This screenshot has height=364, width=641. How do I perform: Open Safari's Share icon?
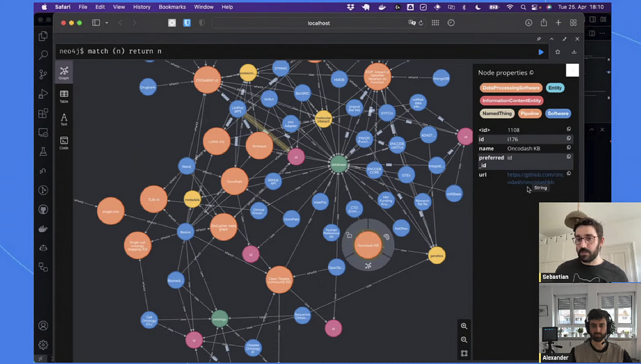pos(544,23)
